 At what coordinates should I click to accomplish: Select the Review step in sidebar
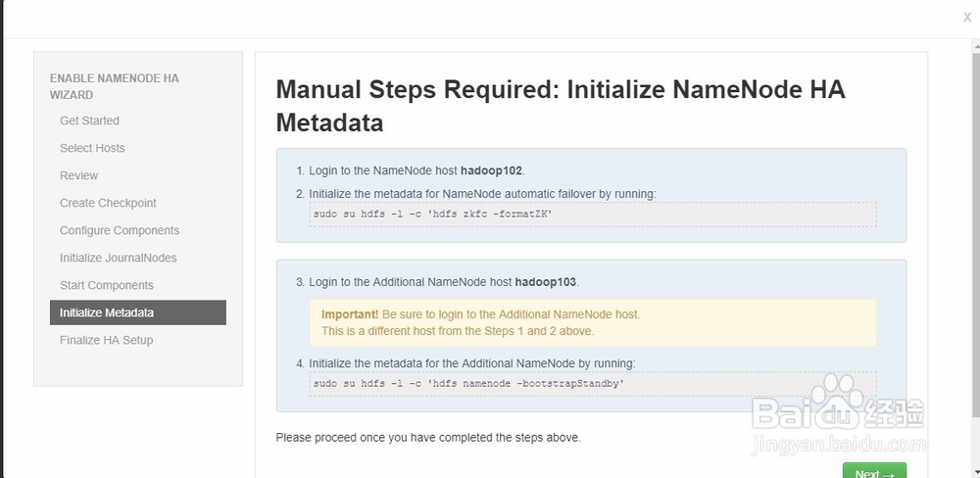(78, 175)
